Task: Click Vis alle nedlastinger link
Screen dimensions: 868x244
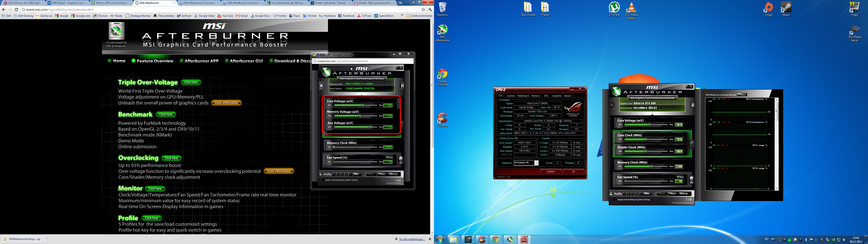Action: [x=412, y=239]
